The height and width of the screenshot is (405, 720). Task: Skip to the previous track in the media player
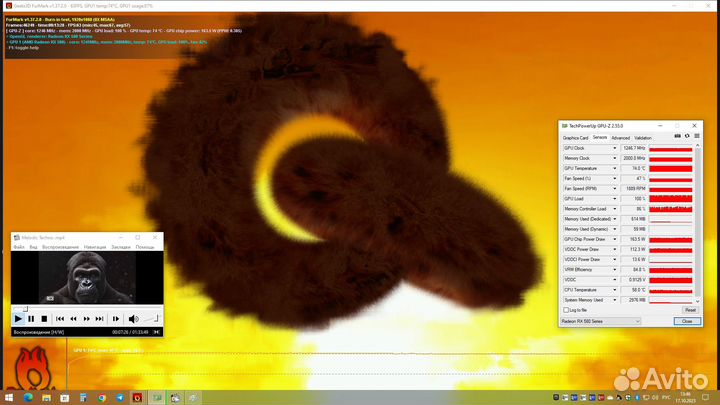tap(62, 319)
